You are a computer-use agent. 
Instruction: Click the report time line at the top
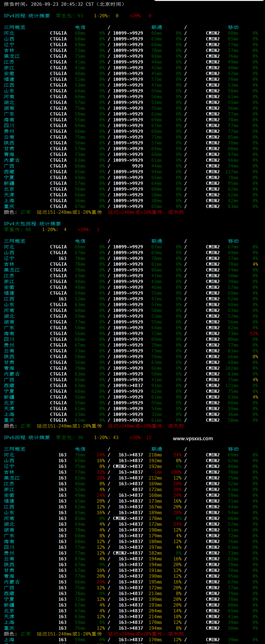pos(64,4)
